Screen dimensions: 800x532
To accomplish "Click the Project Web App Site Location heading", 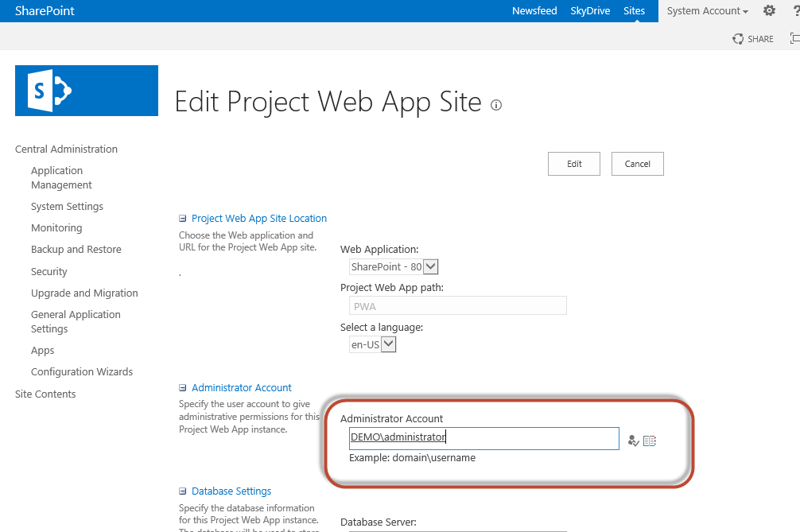I will point(259,219).
